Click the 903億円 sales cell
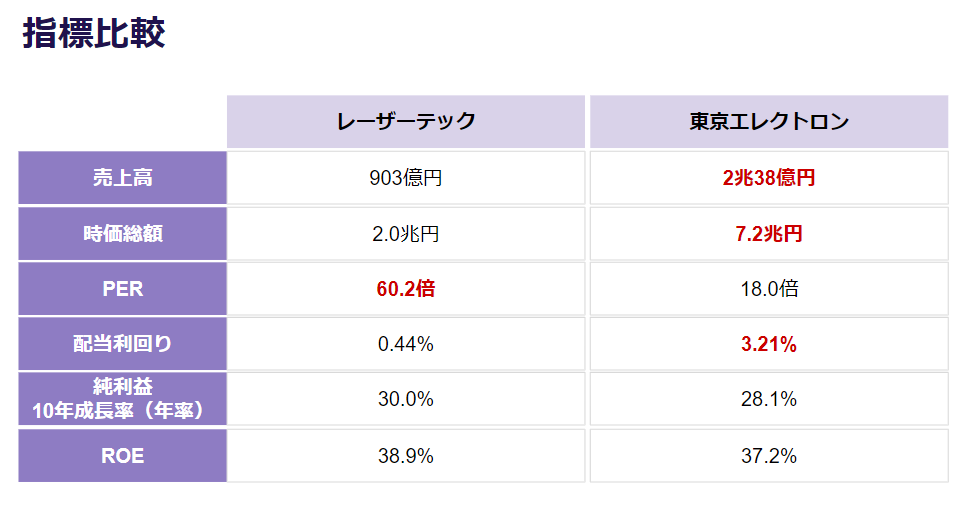 coord(406,179)
